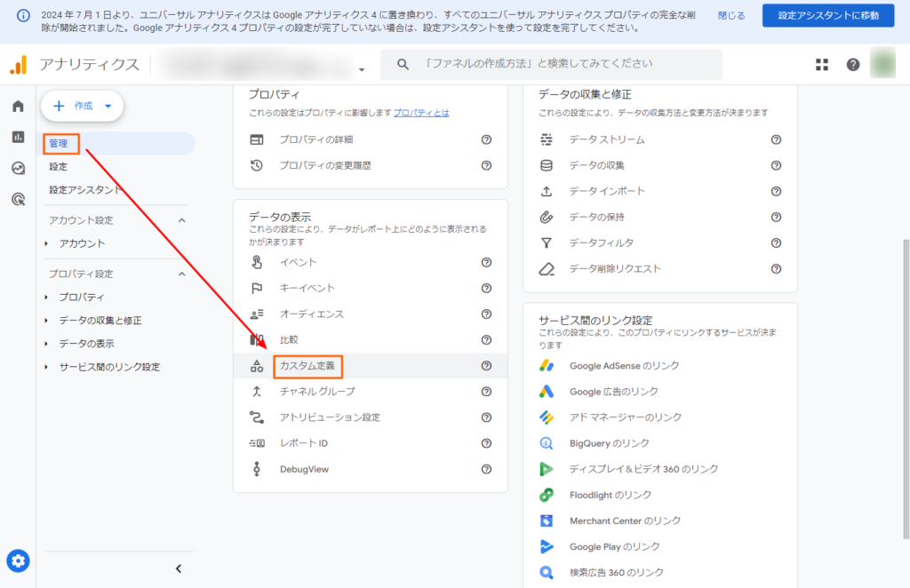Click help icon next to オーディエンス
910x588 pixels.
(486, 314)
